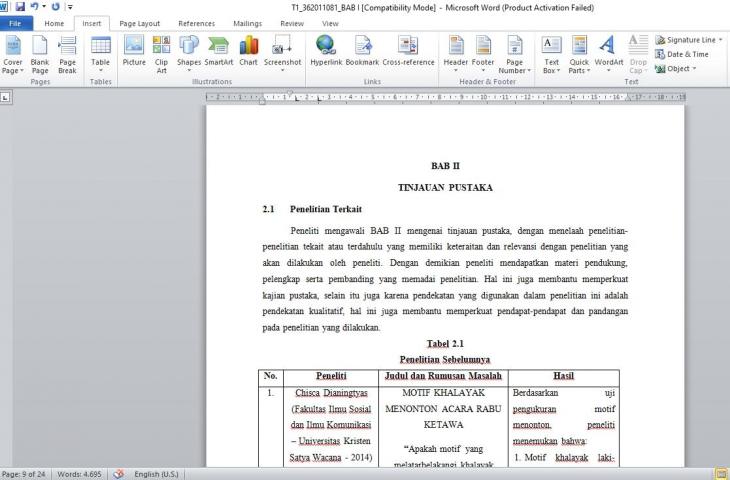The image size is (730, 480).
Task: Open Quick Parts menu
Action: (579, 54)
